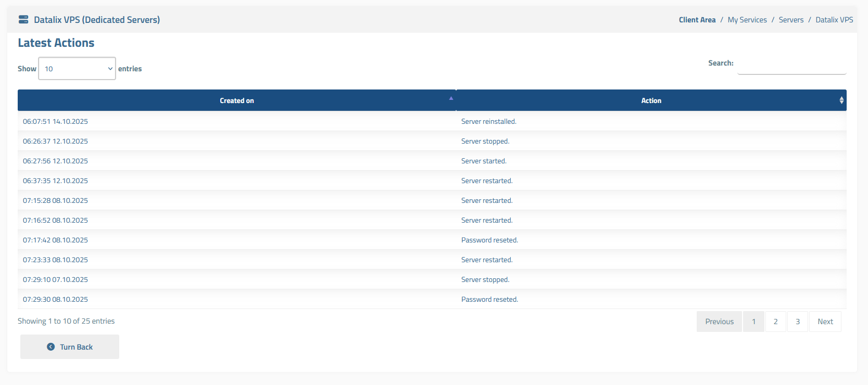Screen dimensions: 868x385
Task: Open the Show entries dropdown
Action: pyautogui.click(x=77, y=69)
